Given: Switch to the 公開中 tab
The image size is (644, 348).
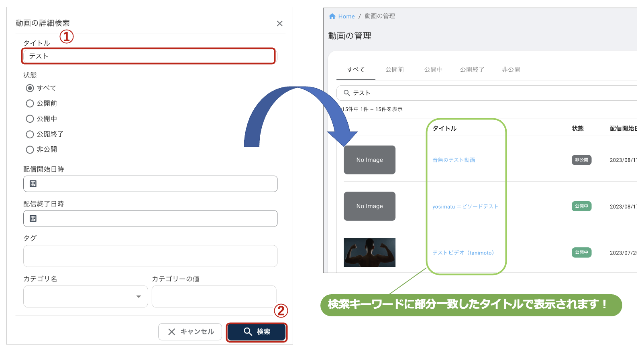Looking at the screenshot, I should [433, 70].
